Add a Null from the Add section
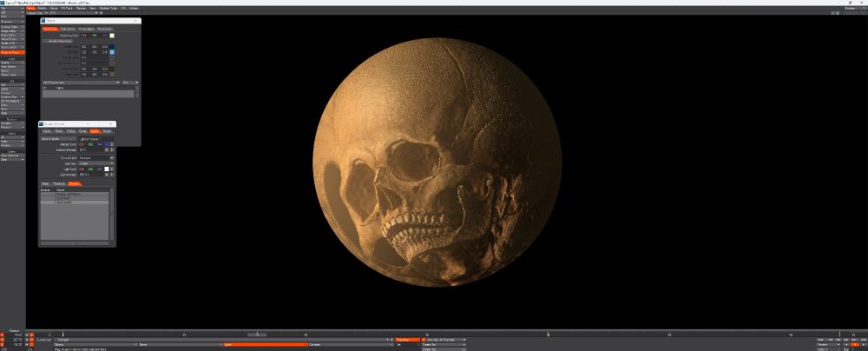 tap(12, 85)
